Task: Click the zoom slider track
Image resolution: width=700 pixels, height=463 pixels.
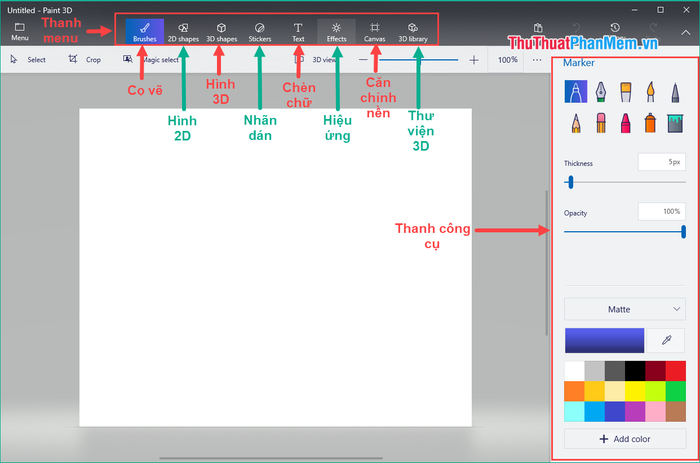Action: 418,60
